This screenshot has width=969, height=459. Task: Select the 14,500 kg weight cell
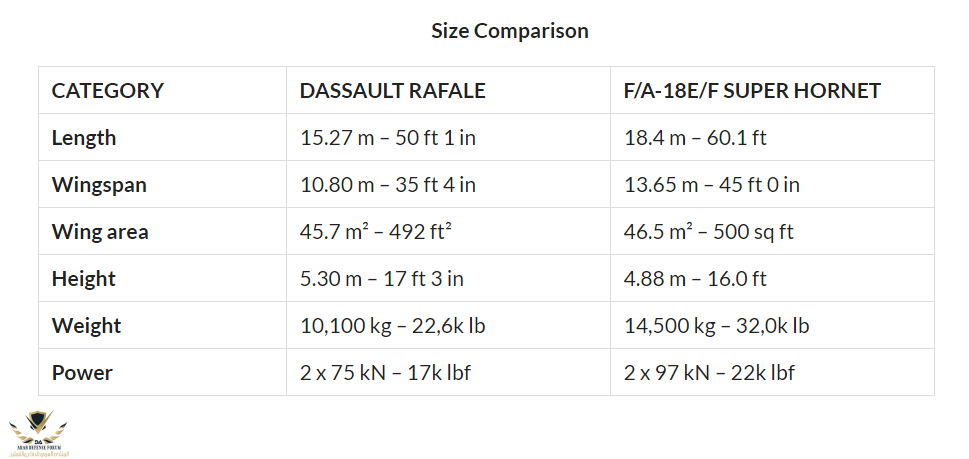(x=716, y=326)
